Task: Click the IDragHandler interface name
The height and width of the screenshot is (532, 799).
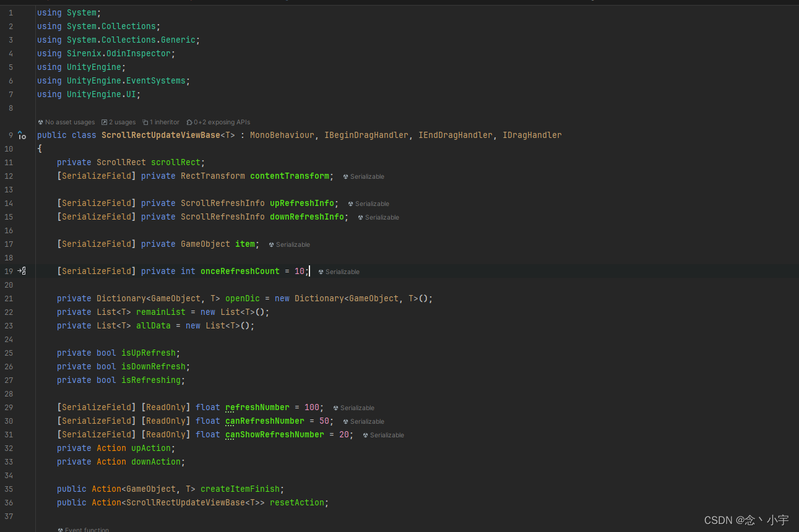Action: 532,135
